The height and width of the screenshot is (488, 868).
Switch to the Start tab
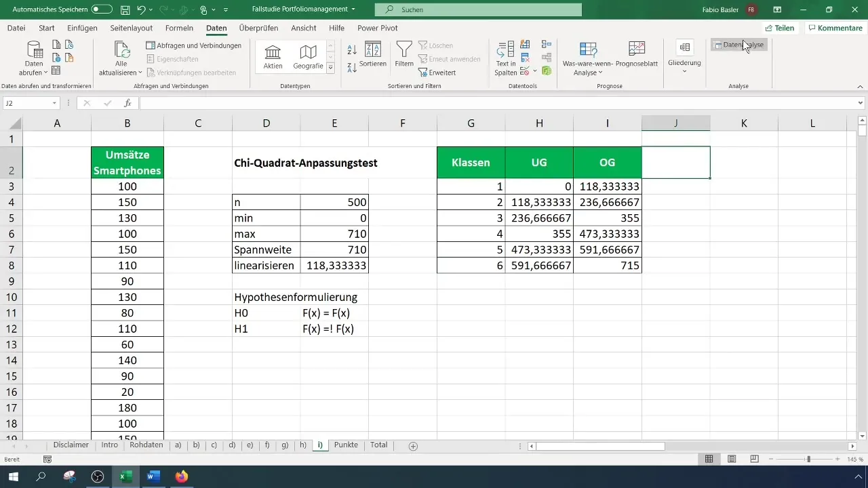point(47,28)
